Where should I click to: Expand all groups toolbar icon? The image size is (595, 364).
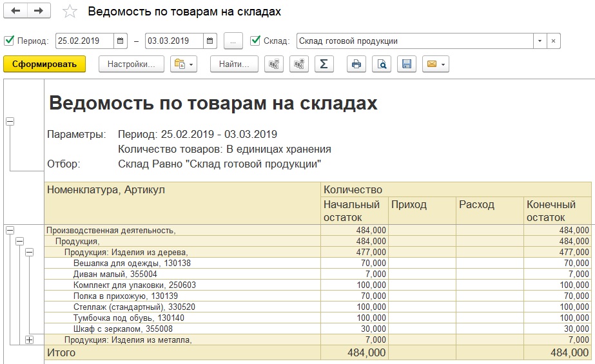coord(299,64)
